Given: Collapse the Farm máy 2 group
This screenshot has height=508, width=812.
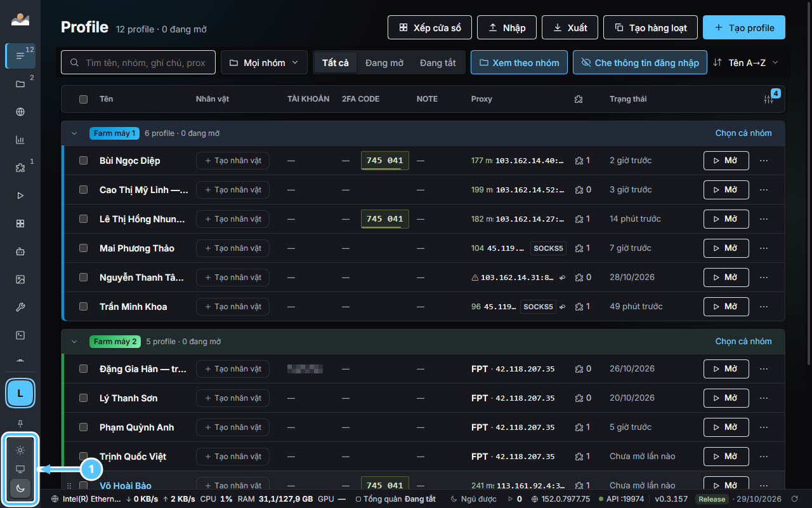Looking at the screenshot, I should pyautogui.click(x=74, y=342).
